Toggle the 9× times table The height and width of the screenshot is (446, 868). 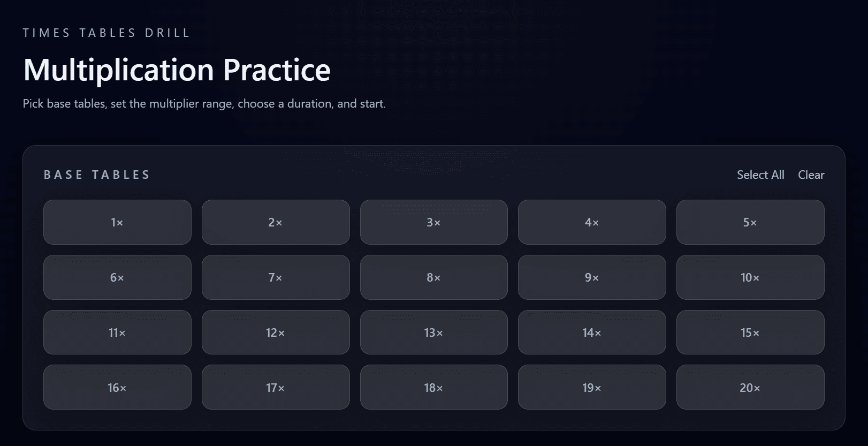(591, 277)
